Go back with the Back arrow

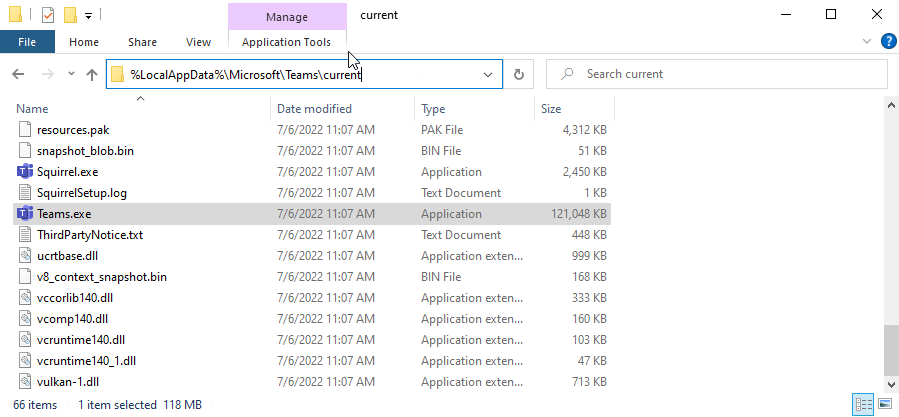(x=18, y=74)
